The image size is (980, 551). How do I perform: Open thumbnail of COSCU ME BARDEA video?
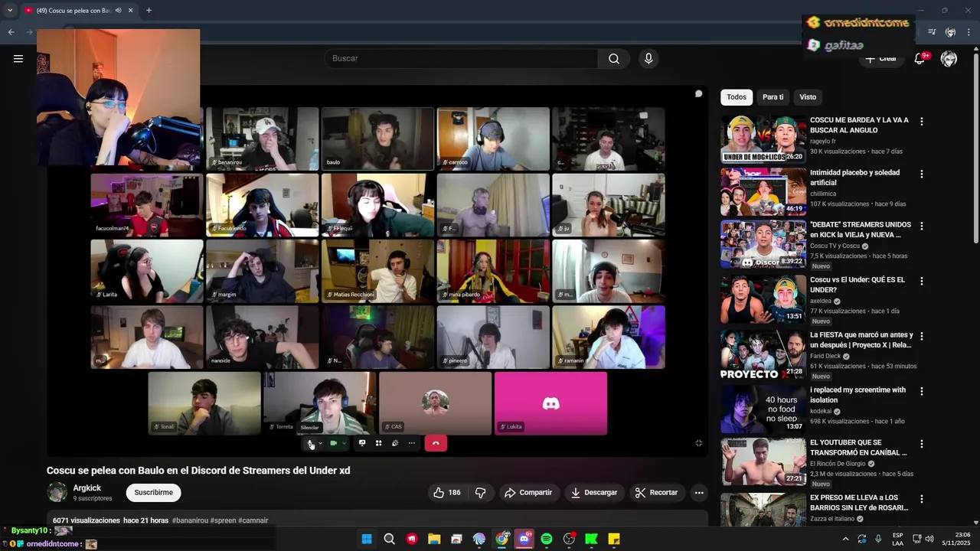tap(763, 139)
